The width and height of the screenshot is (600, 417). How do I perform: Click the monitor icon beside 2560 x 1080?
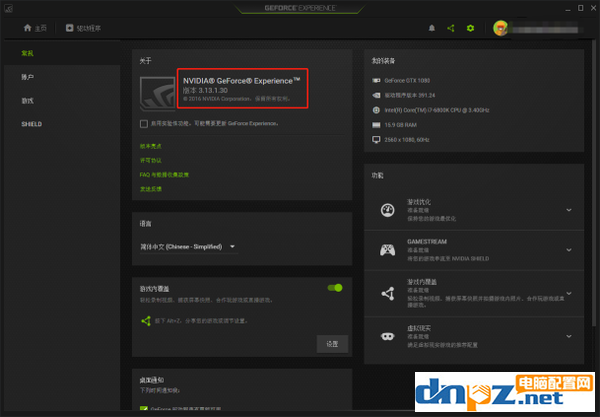tap(376, 140)
